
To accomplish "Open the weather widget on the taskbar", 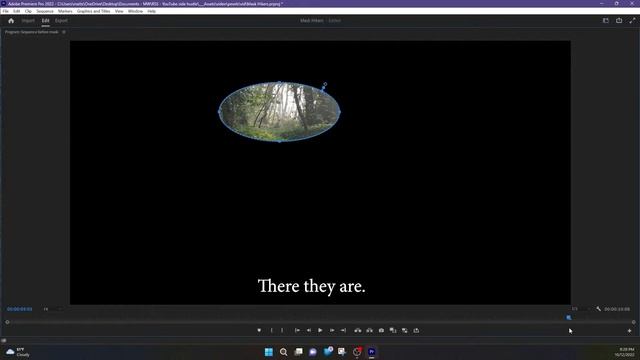I will point(18,352).
